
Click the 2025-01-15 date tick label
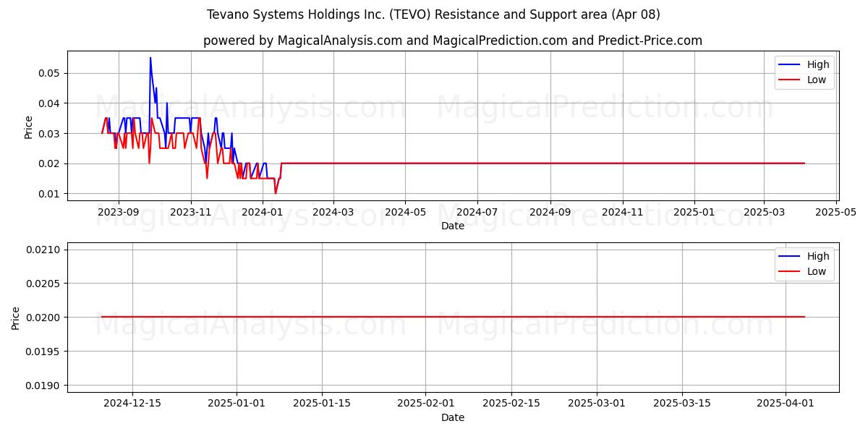point(322,404)
